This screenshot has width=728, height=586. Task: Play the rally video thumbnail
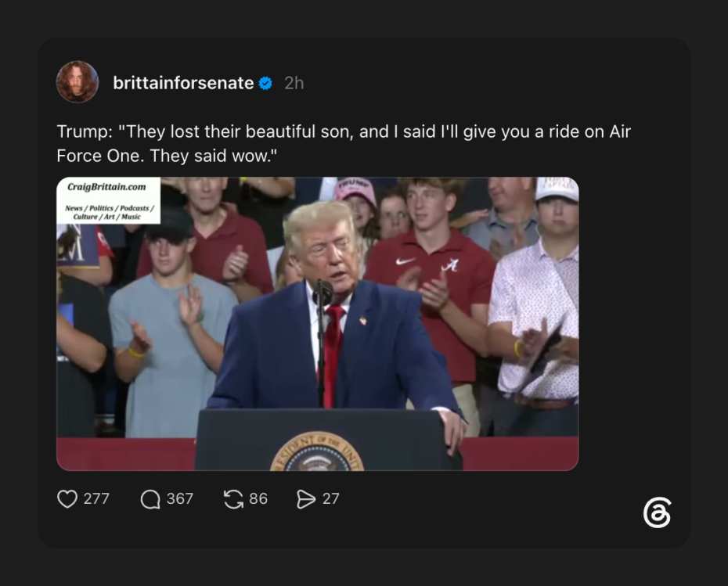[318, 324]
